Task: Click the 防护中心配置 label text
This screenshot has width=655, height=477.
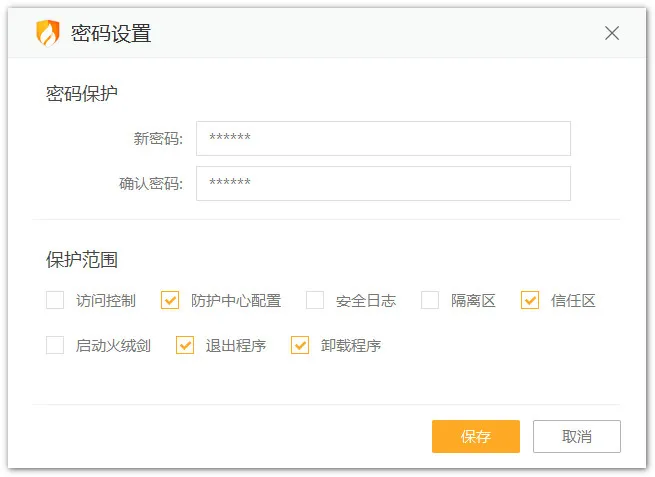Action: tap(236, 300)
